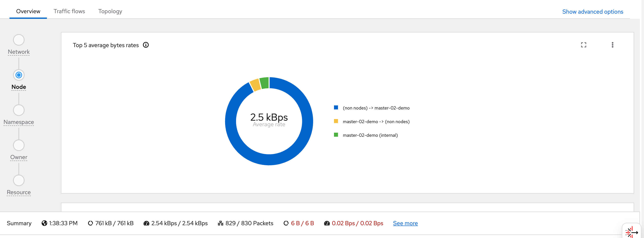Image resolution: width=644 pixels, height=238 pixels.
Task: Select the Owner scope radio
Action: coord(19,145)
